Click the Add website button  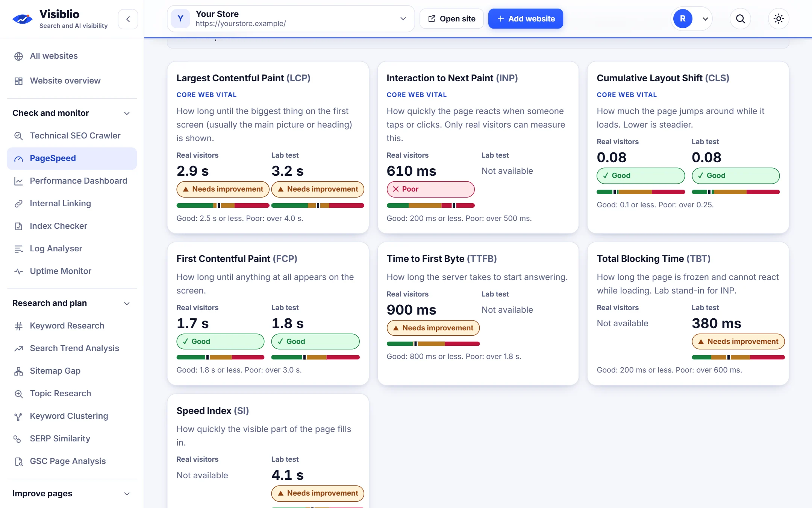(526, 19)
